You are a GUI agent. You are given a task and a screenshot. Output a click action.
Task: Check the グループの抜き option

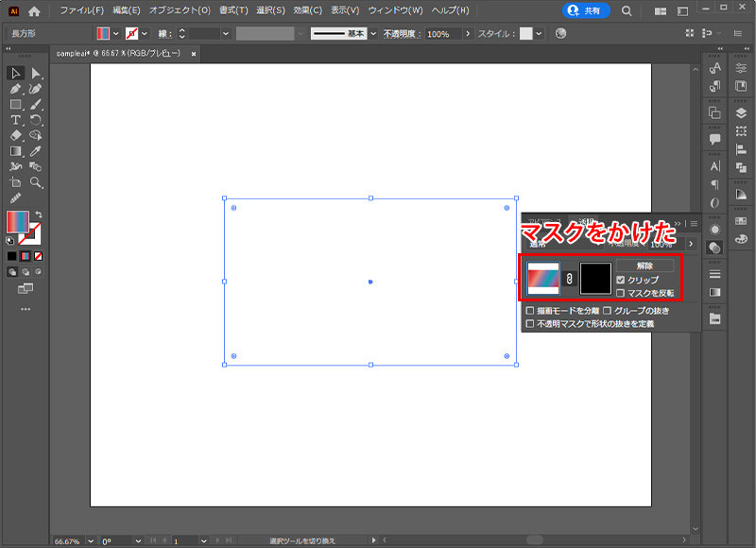608,310
